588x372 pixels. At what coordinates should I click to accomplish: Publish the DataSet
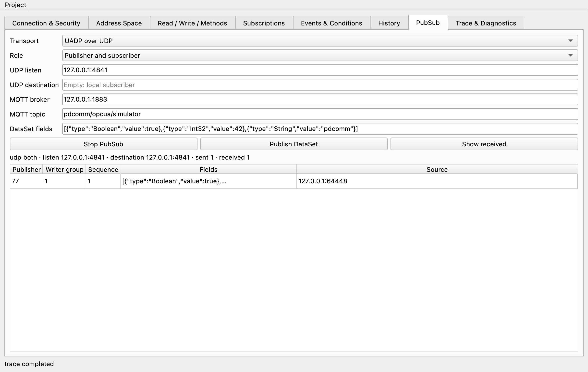tap(294, 144)
